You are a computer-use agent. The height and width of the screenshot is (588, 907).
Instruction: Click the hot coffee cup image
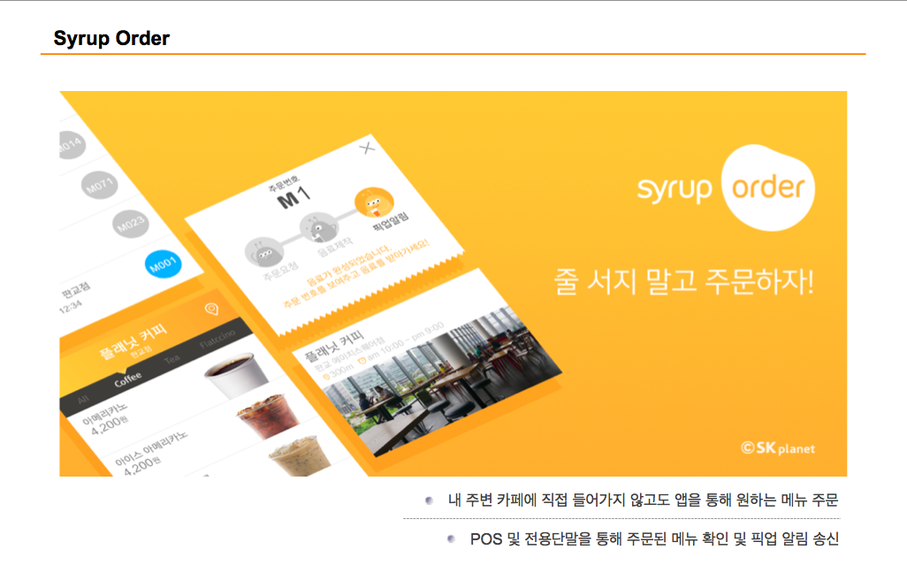(236, 375)
